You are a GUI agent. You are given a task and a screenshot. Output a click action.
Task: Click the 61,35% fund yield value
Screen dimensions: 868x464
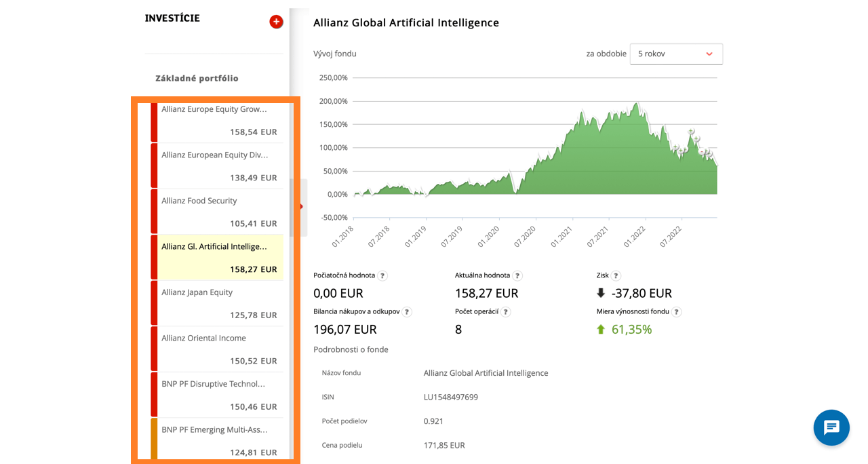[x=631, y=329]
